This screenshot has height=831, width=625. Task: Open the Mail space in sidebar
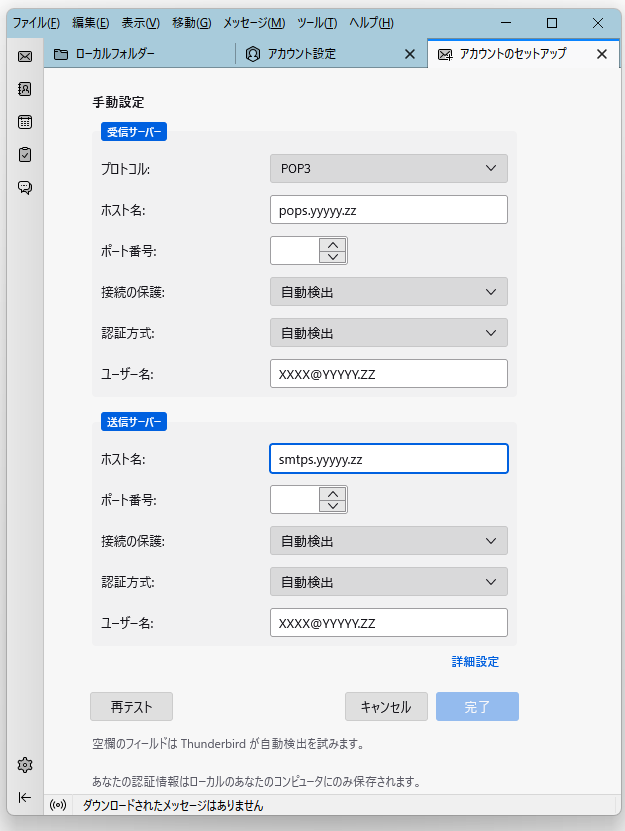pos(25,56)
